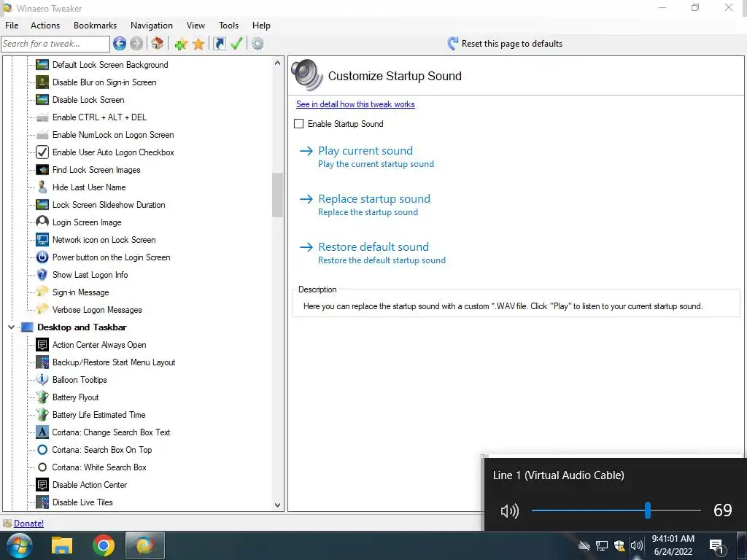Viewport: 747px width, 560px height.
Task: Click the Show Last Logon Info shield icon
Action: [42, 275]
